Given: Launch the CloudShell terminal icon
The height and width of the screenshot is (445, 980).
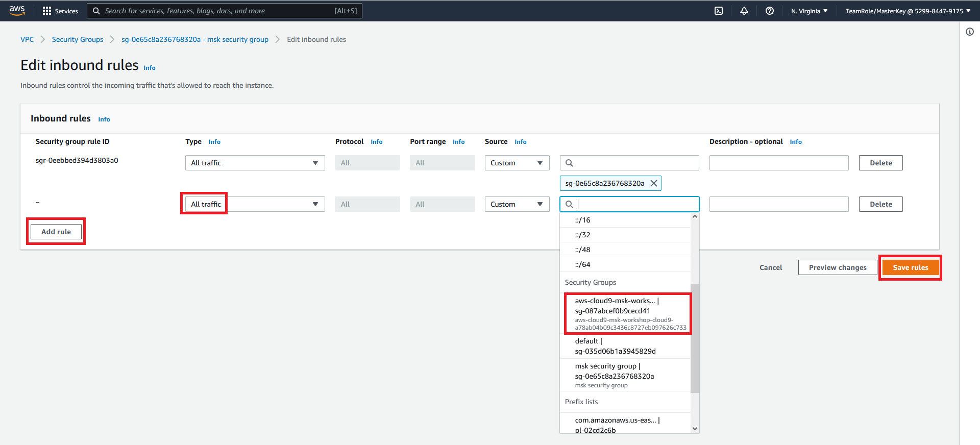Looking at the screenshot, I should coord(719,11).
